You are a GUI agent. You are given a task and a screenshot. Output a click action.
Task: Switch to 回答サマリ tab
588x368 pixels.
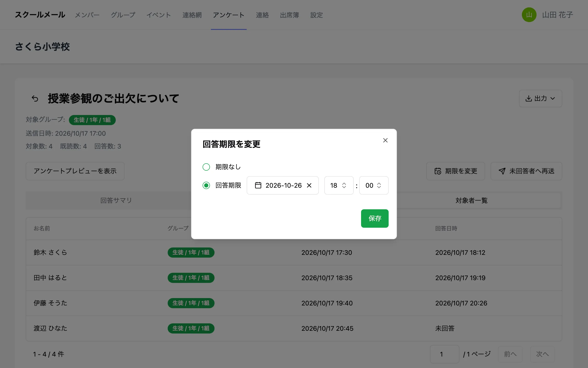116,200
